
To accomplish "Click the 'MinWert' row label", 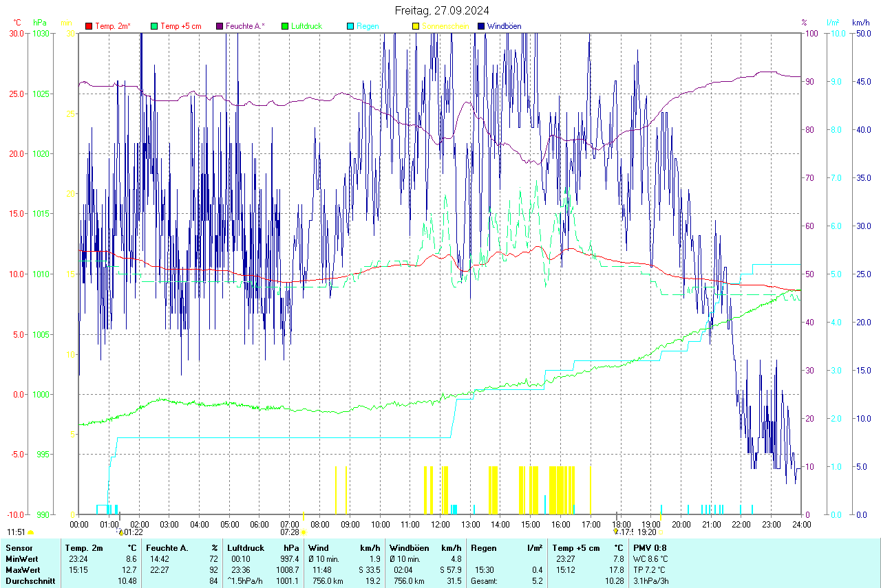I will (21, 559).
